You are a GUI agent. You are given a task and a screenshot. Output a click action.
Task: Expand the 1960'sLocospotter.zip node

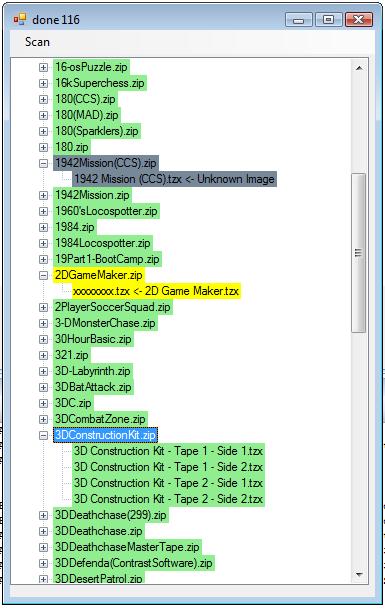pyautogui.click(x=43, y=211)
